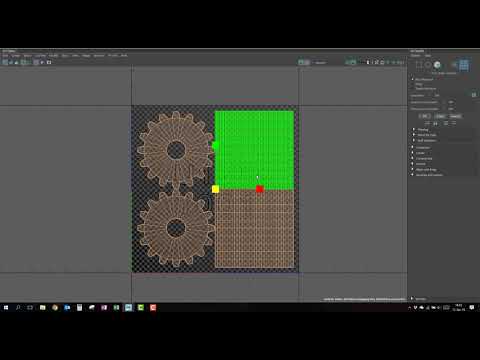Screen dimensions: 480x360
Task: Click the green manipulator handle beside the gear
Action: (x=215, y=145)
